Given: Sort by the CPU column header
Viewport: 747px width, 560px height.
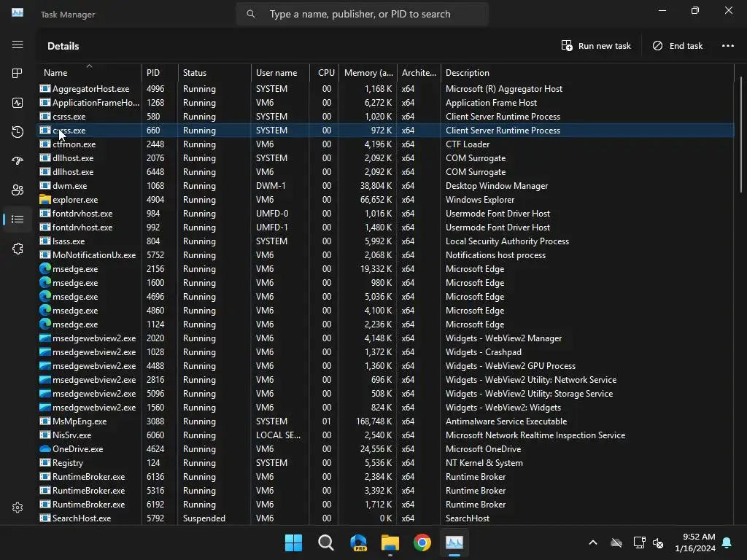Looking at the screenshot, I should [x=325, y=72].
